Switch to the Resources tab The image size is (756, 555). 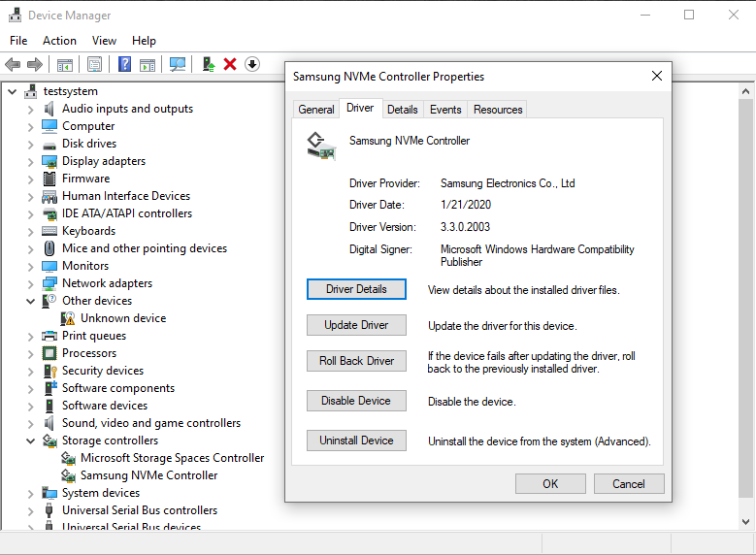pyautogui.click(x=498, y=110)
